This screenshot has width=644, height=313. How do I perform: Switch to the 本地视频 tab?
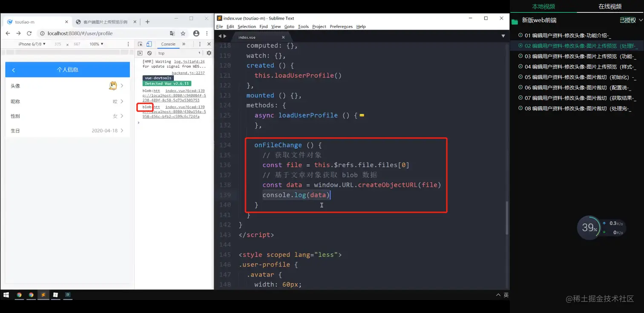pyautogui.click(x=543, y=6)
